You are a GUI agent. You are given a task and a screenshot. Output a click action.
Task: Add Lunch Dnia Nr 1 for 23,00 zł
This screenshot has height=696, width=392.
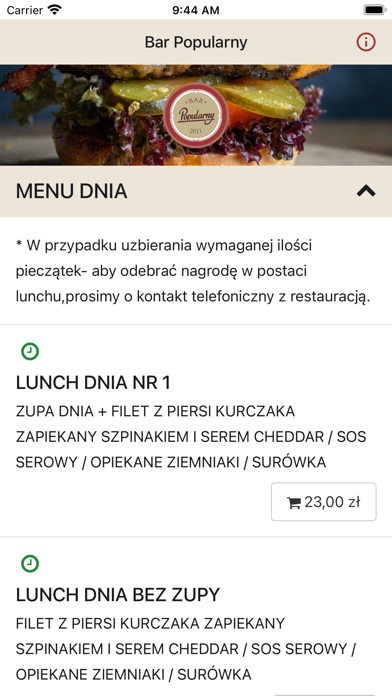pyautogui.click(x=324, y=502)
